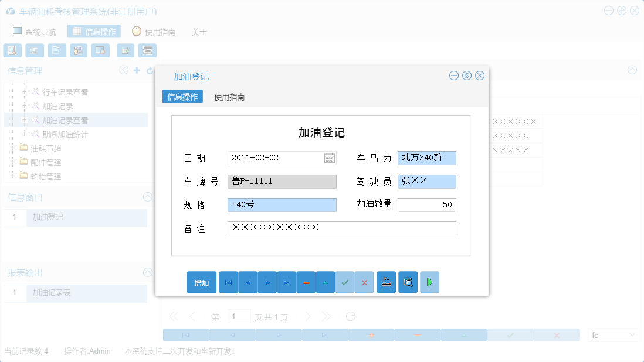Collapse the 信息窗口 panel
644x362 pixels.
point(147,197)
